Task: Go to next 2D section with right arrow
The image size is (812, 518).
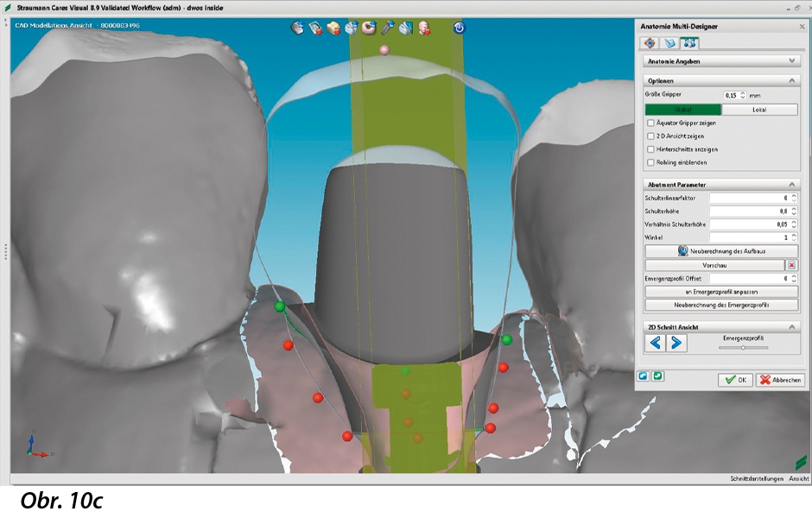Action: point(676,344)
